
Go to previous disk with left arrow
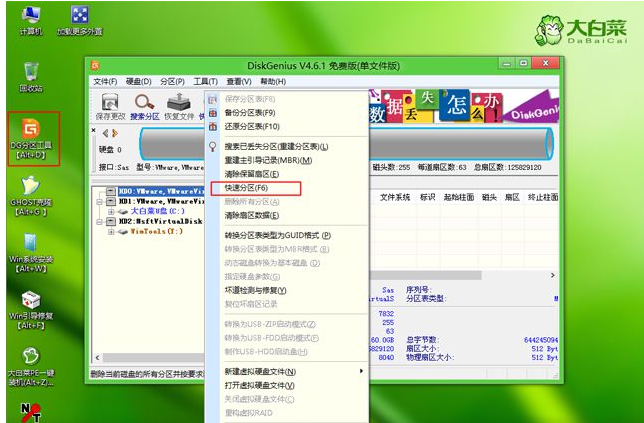[x=105, y=132]
